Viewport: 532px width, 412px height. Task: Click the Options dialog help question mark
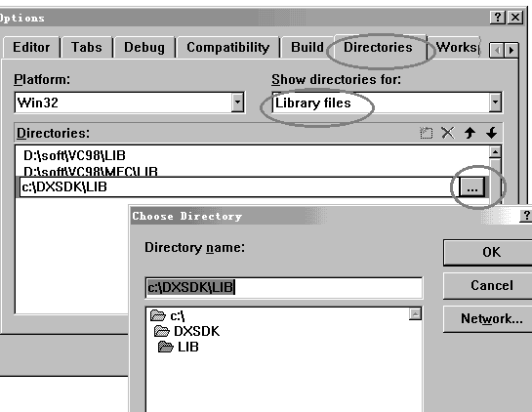tap(498, 17)
